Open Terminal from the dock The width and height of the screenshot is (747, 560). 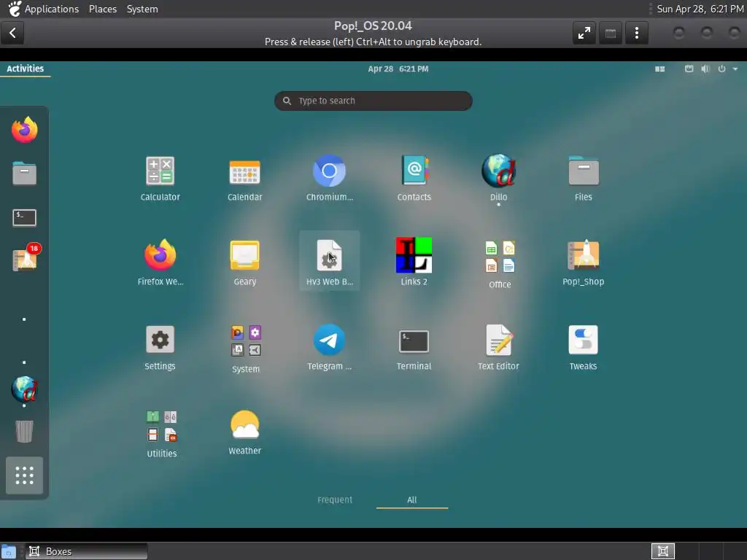24,217
